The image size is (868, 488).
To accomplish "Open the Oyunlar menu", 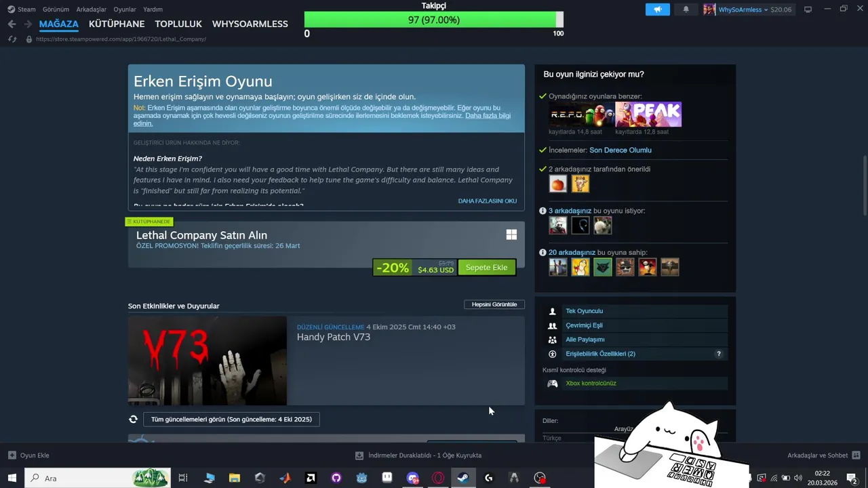I will coord(125,9).
